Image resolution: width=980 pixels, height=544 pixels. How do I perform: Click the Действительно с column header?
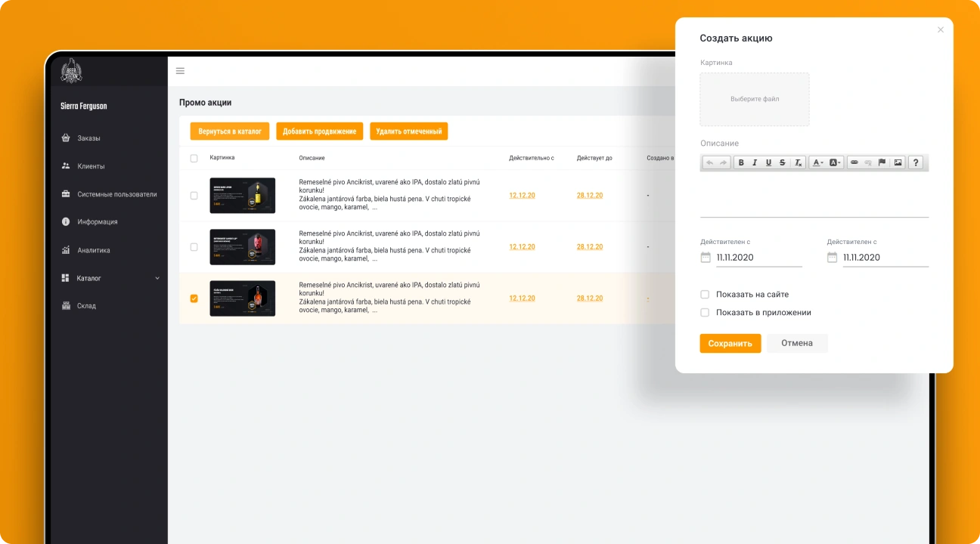(532, 158)
